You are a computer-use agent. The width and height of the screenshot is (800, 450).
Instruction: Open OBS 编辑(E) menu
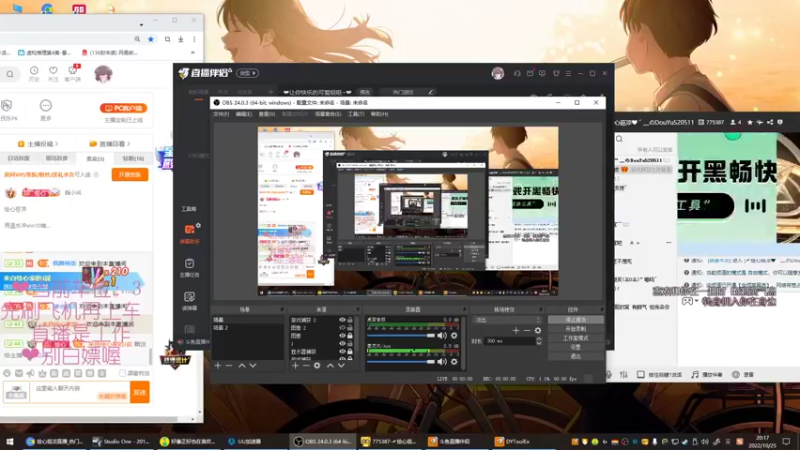click(244, 114)
